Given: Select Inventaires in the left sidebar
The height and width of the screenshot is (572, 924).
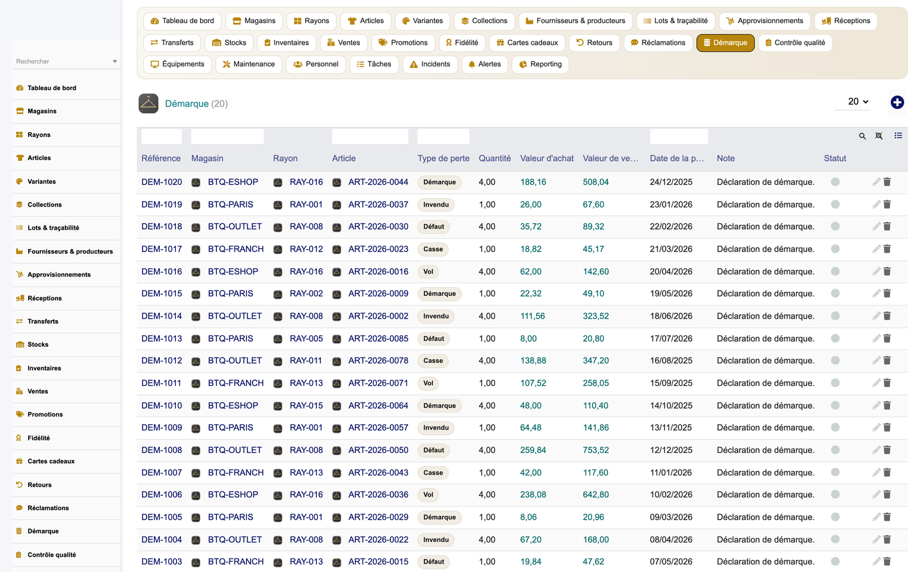Looking at the screenshot, I should pyautogui.click(x=44, y=368).
